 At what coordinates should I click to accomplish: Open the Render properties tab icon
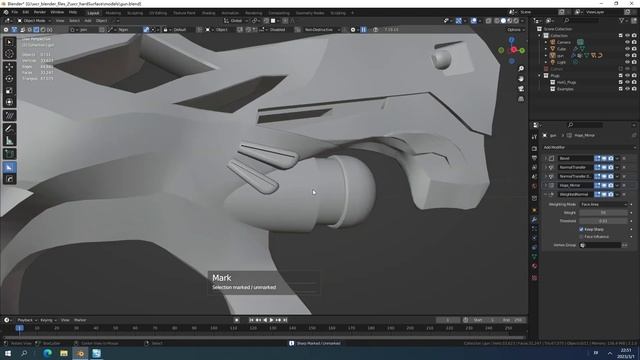pyautogui.click(x=534, y=149)
